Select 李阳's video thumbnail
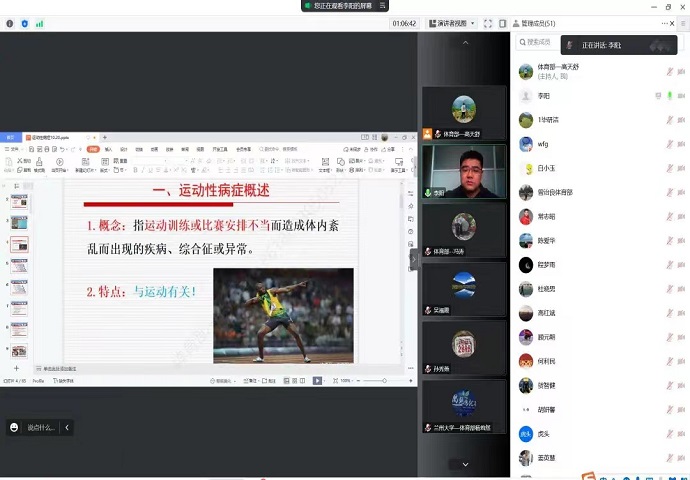 tap(464, 171)
